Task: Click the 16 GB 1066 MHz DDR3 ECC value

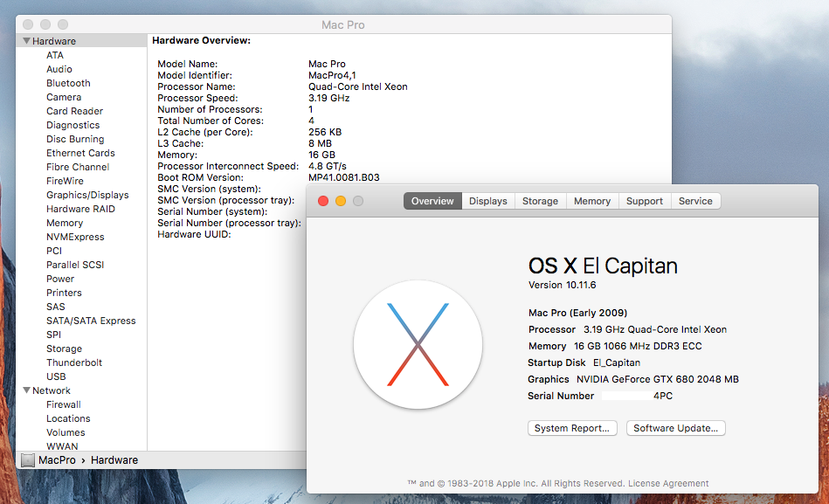Action: 638,347
